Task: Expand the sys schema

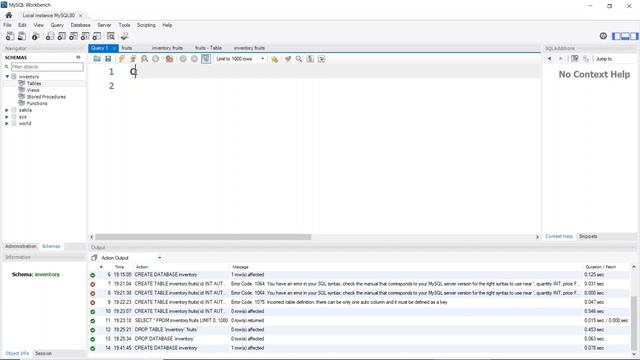Action: (x=7, y=117)
